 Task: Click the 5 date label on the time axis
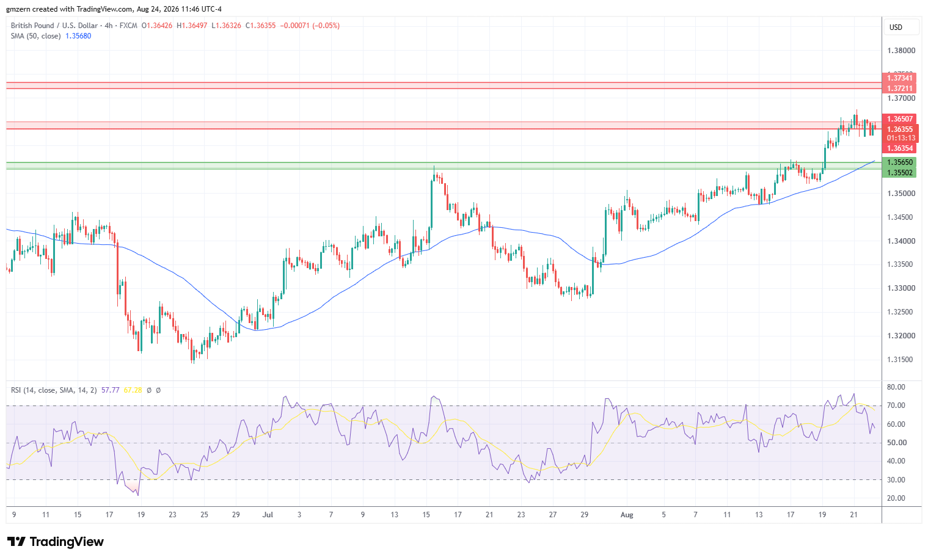pyautogui.click(x=664, y=515)
